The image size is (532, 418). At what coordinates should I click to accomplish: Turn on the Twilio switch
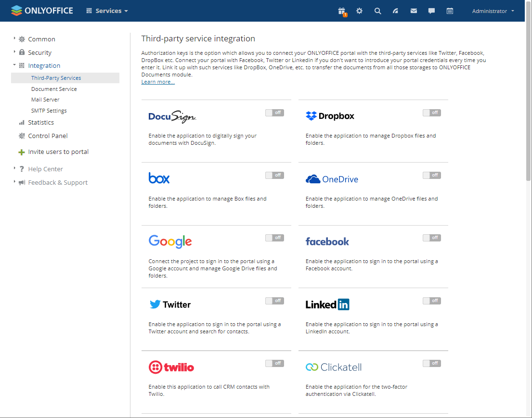[274, 363]
